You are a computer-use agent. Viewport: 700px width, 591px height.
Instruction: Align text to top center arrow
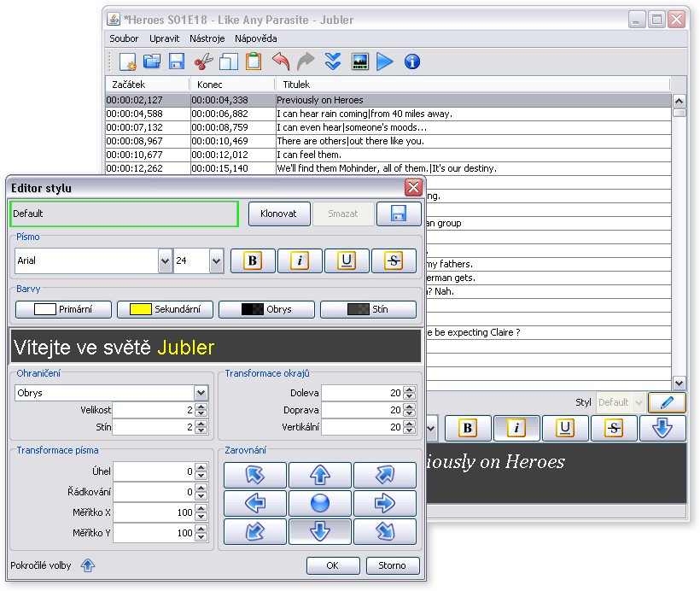pos(319,475)
